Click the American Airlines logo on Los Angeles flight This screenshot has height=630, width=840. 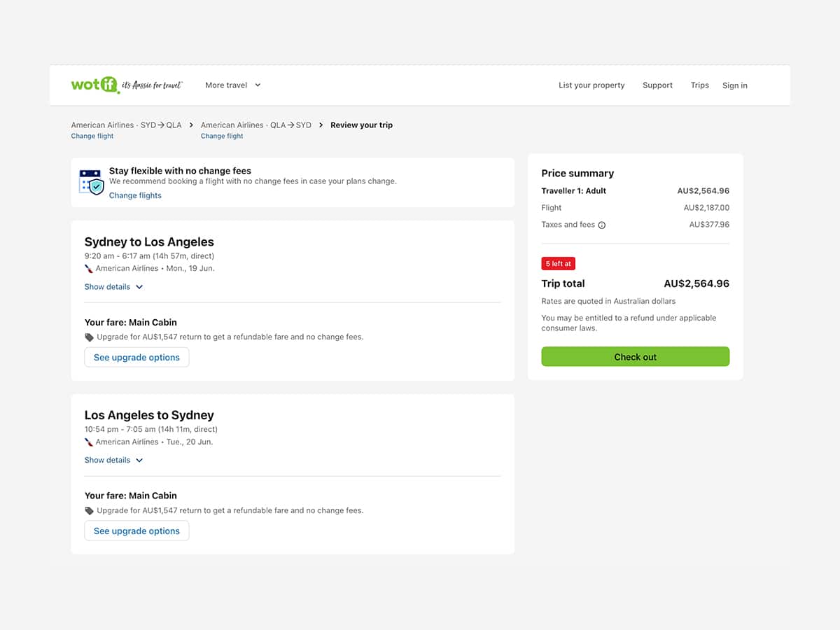[x=89, y=442]
